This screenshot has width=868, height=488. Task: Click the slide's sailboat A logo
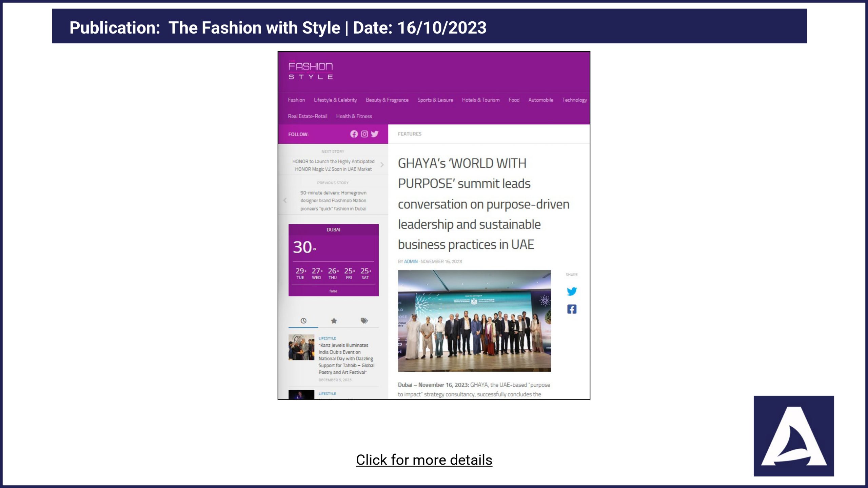click(x=794, y=436)
